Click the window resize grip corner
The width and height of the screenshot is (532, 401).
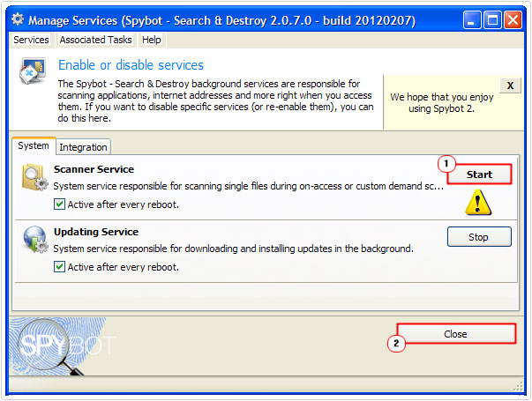pos(519,386)
